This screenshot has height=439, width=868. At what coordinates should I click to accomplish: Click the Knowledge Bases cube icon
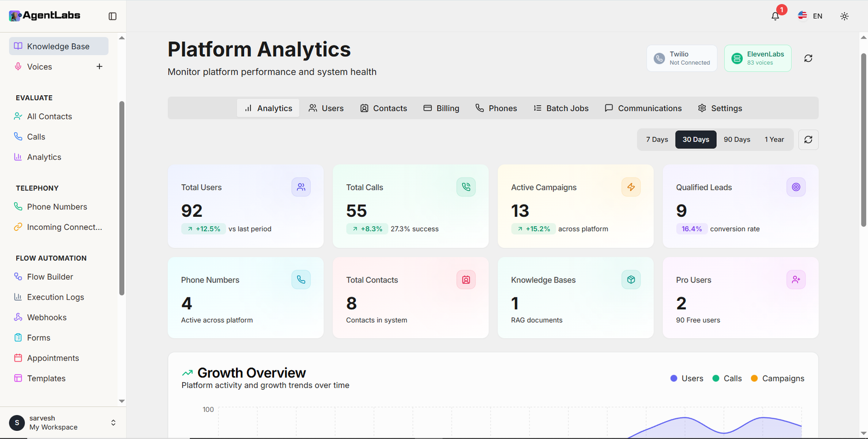click(631, 280)
